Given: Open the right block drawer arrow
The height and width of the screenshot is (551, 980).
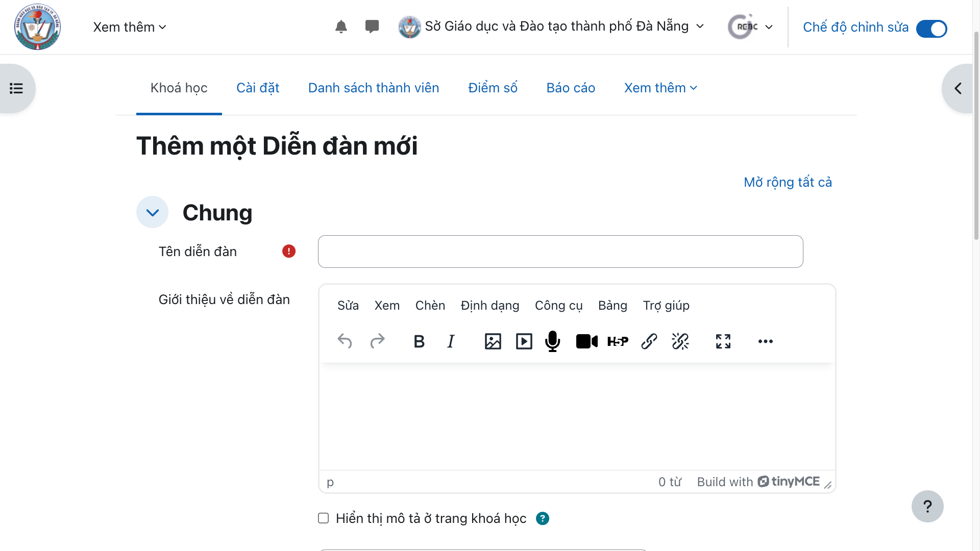Looking at the screenshot, I should [x=958, y=88].
